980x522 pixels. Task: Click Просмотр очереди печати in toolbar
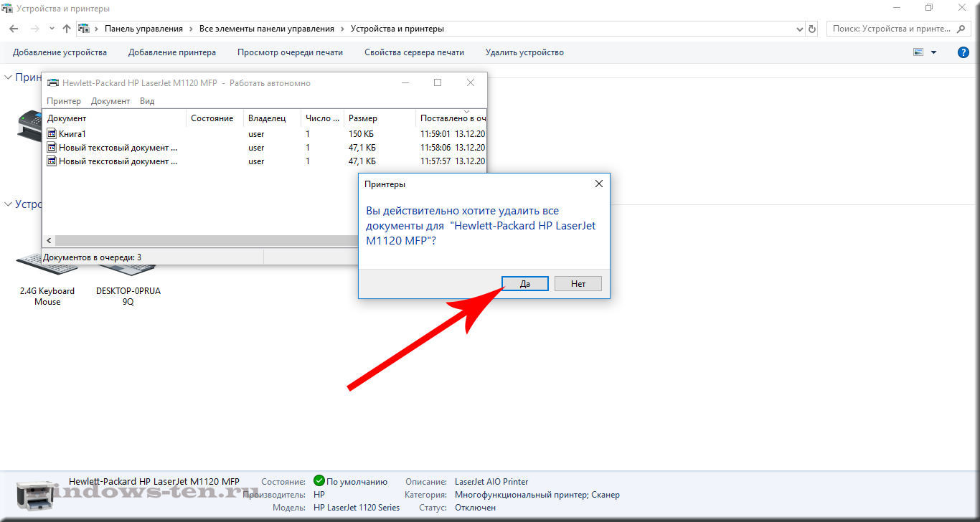coord(290,52)
